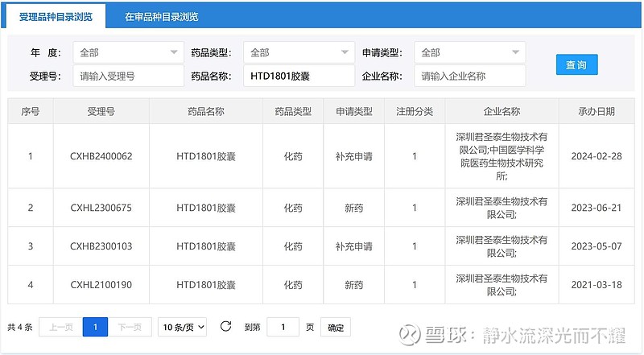This screenshot has width=644, height=355.
Task: Expand the 药品类型 dropdown
Action: coord(299,52)
